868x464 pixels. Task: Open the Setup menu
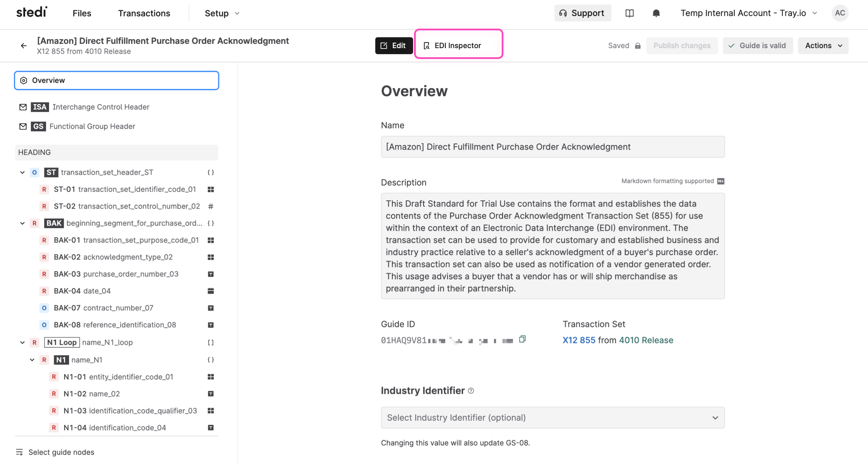click(x=222, y=13)
